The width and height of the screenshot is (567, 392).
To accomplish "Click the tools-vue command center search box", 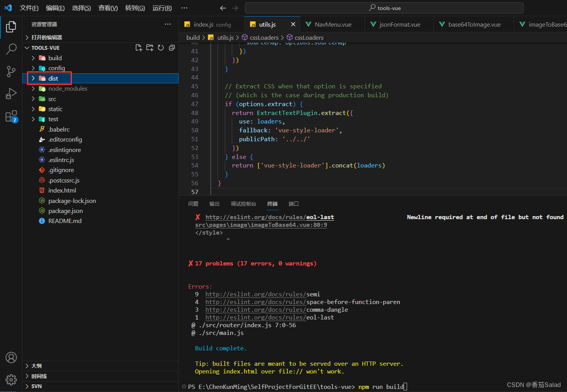I will 384,8.
